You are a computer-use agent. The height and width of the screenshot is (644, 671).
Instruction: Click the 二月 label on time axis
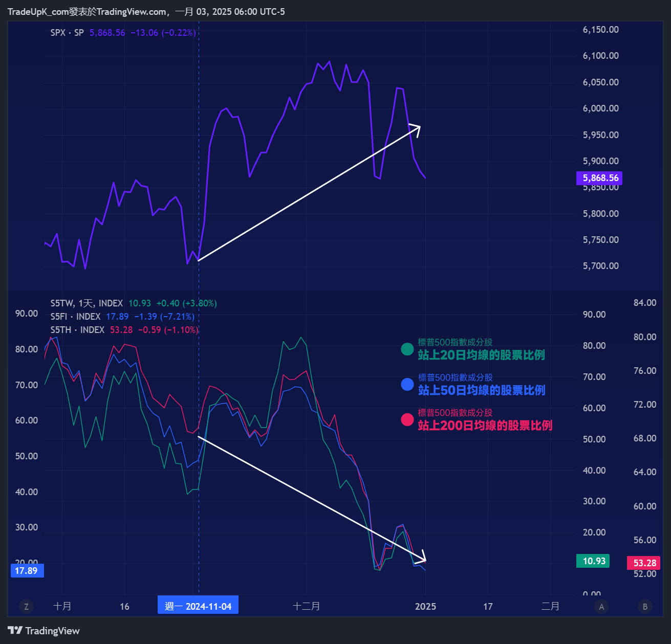(x=551, y=606)
